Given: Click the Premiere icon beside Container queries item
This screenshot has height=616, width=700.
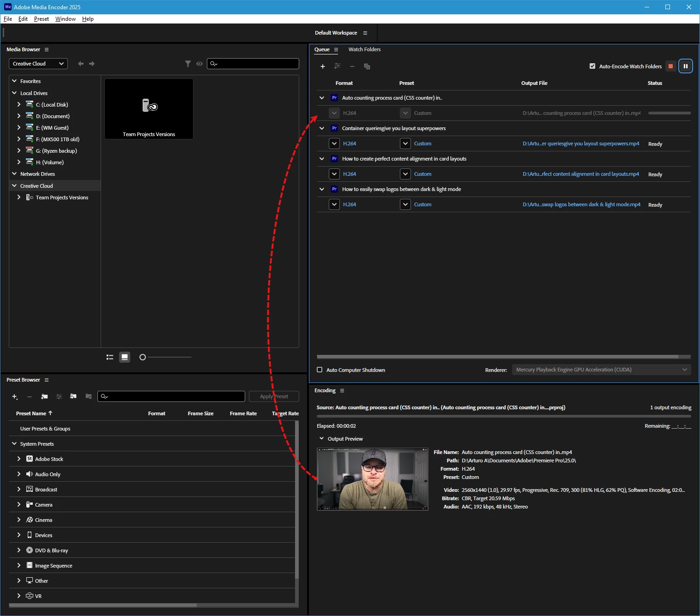Looking at the screenshot, I should tap(334, 128).
